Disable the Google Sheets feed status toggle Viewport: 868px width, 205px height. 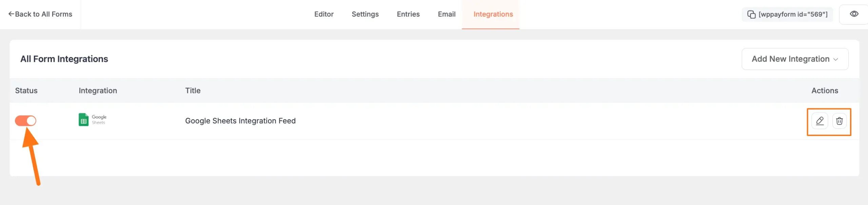25,121
